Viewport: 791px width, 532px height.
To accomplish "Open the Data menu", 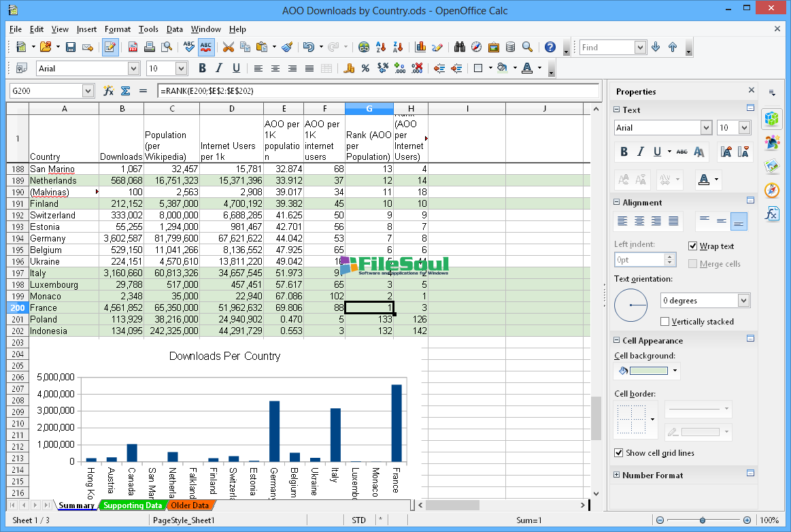I will [175, 29].
